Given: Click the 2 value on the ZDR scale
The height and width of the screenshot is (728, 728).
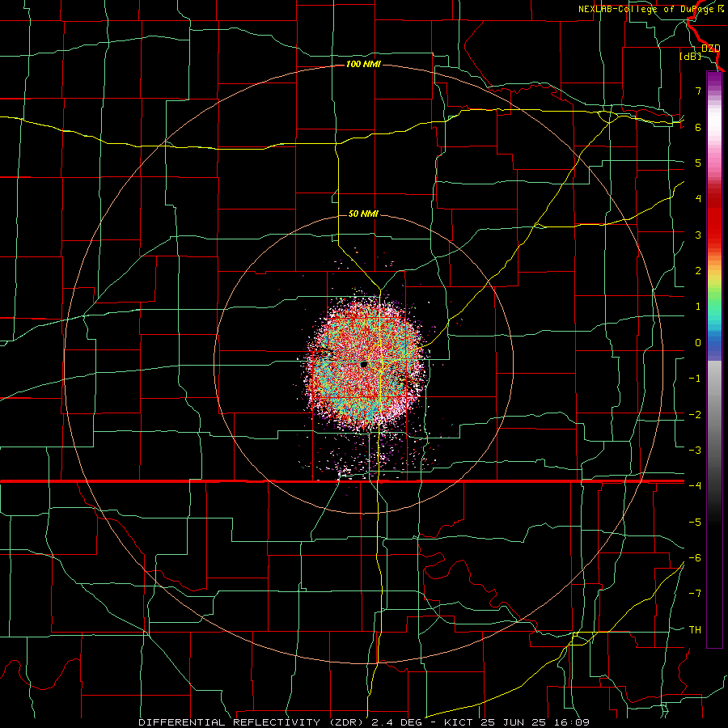Looking at the screenshot, I should [698, 271].
